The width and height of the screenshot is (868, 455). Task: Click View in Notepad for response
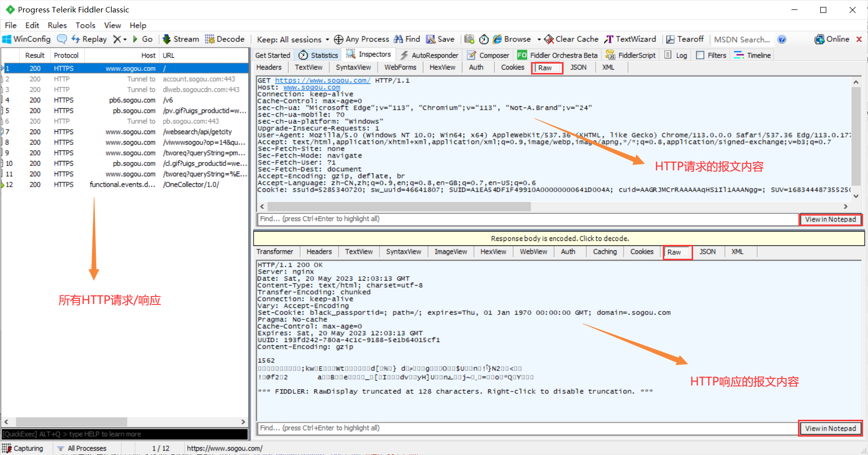pyautogui.click(x=831, y=429)
